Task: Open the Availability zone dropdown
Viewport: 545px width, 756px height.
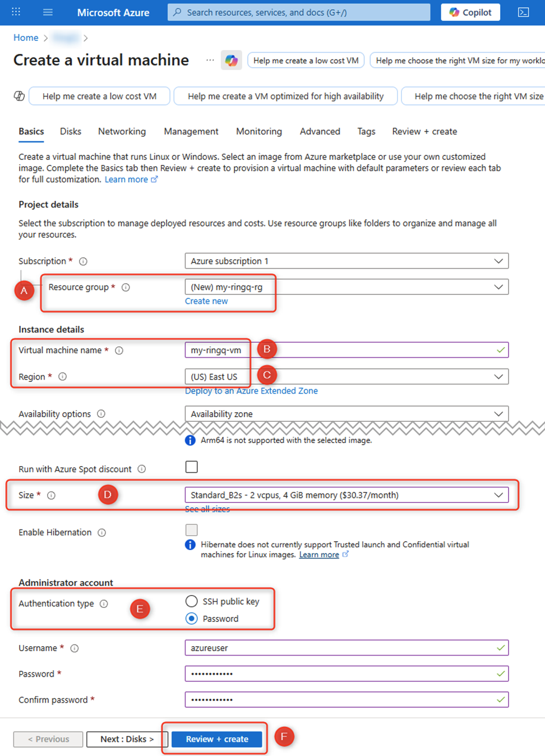Action: 347,413
